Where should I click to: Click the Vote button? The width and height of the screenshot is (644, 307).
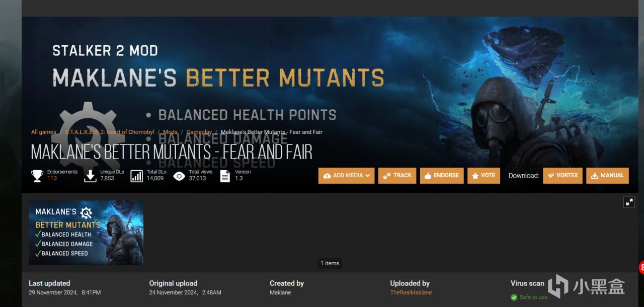484,176
